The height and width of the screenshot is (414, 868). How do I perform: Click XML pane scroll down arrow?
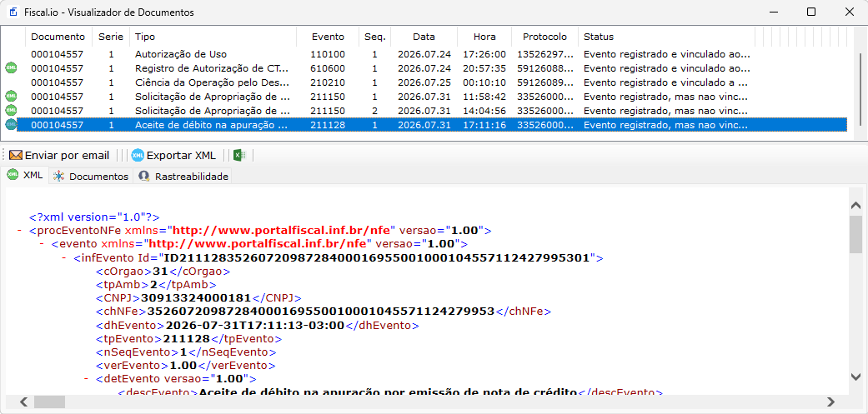[x=855, y=376]
